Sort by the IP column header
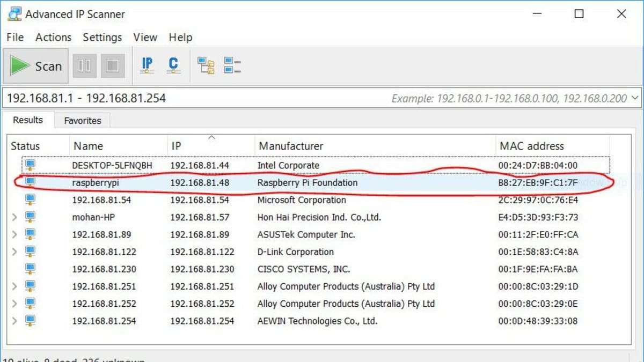Image resolution: width=644 pixels, height=362 pixels. click(210, 146)
